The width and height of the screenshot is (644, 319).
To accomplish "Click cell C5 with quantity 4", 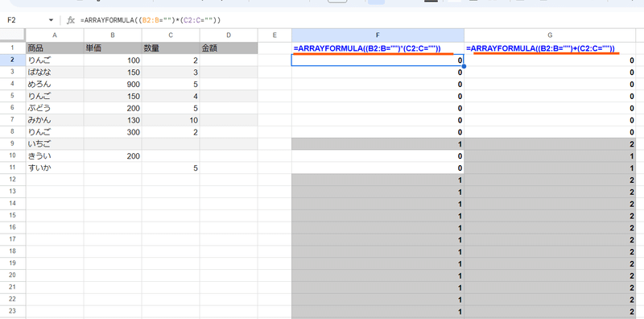I will tap(171, 96).
